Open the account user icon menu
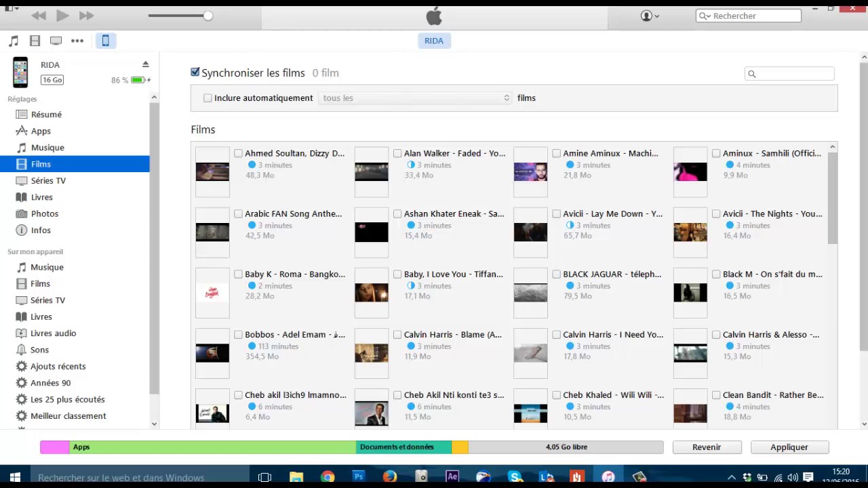Screen dimensions: 868x488 (x=650, y=16)
